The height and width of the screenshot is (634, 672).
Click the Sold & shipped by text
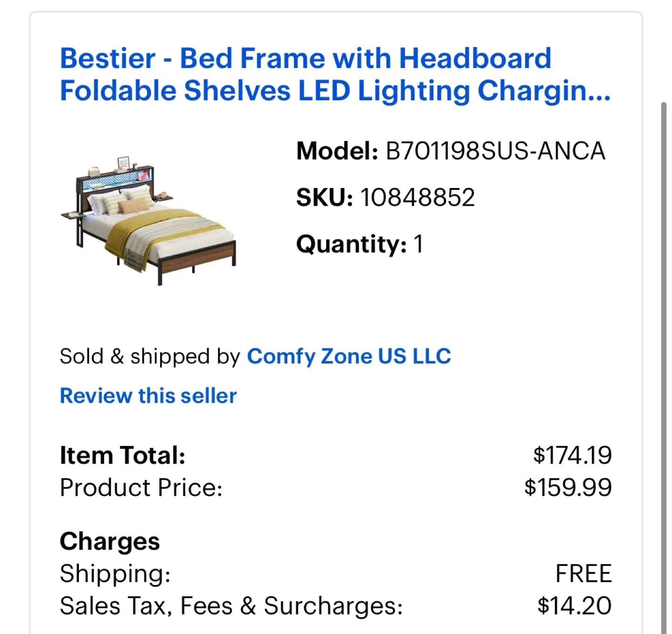coord(149,356)
